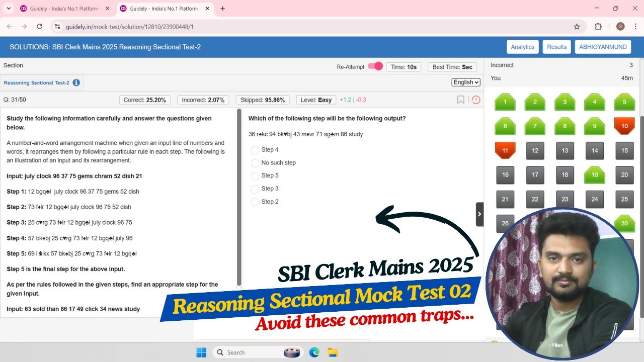Jump to question 9
Screen dimensions: 644x362
[595, 126]
